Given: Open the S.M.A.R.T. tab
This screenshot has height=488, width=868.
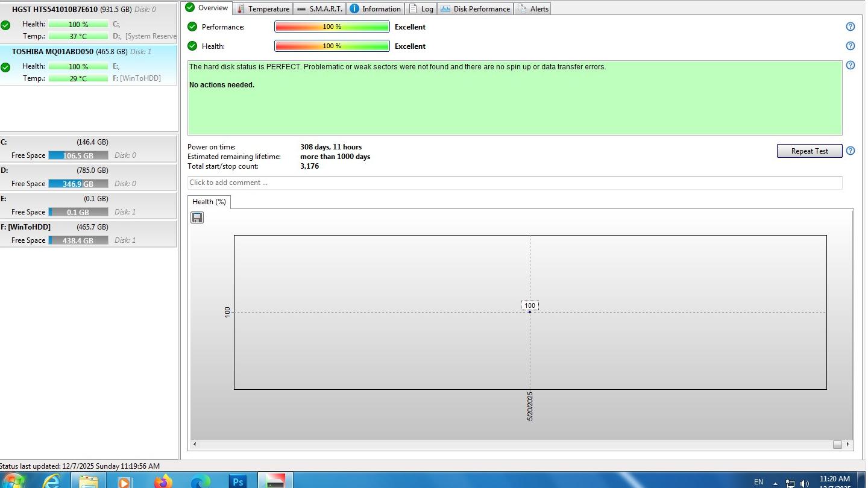Looking at the screenshot, I should click(320, 9).
